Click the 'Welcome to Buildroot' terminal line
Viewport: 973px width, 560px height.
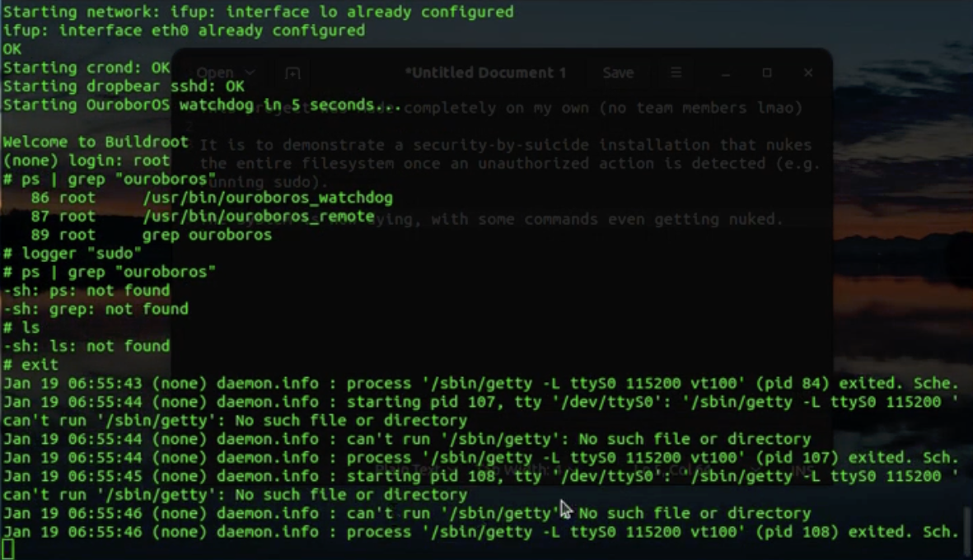tap(96, 142)
